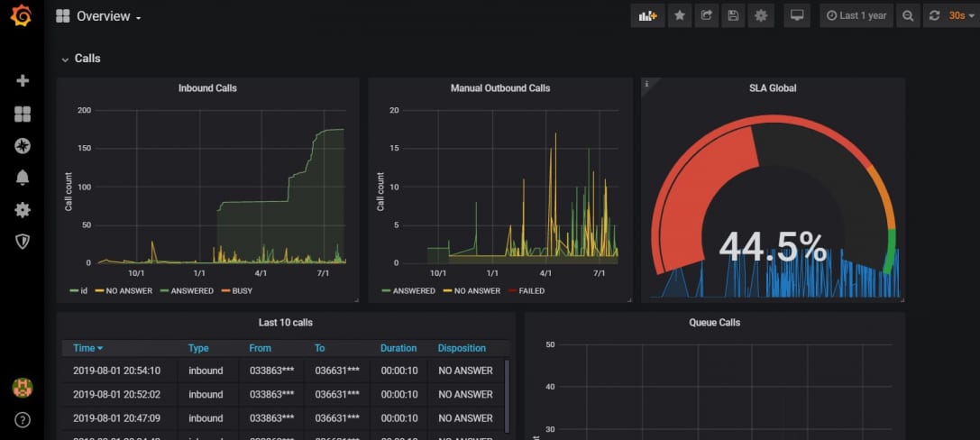Click the Create plus icon in sidebar

tap(23, 80)
